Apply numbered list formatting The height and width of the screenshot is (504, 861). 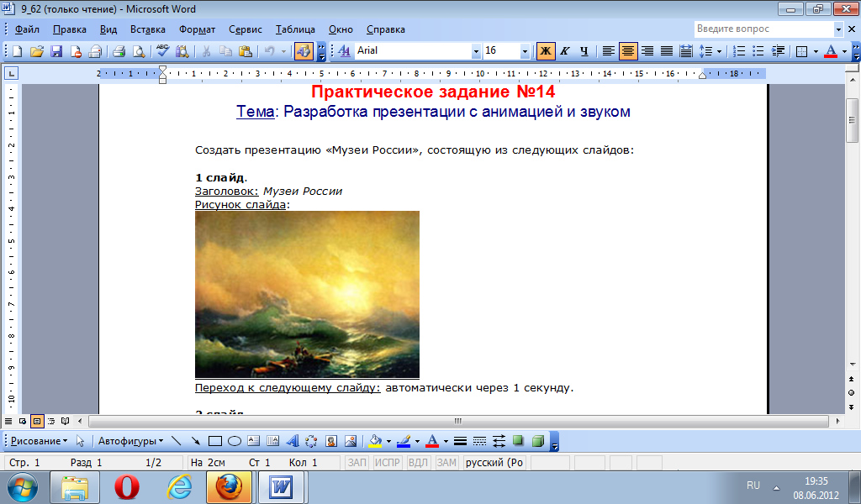coord(739,51)
